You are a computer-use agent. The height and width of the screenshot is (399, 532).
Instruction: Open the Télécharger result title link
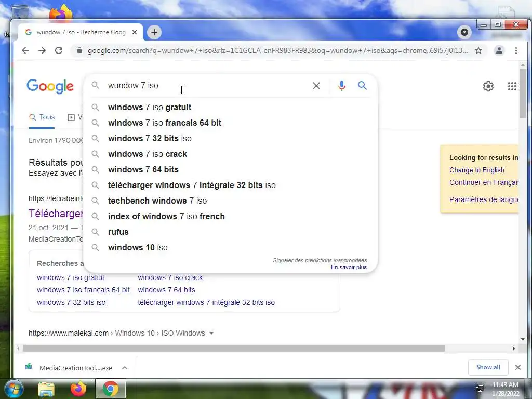(x=56, y=214)
